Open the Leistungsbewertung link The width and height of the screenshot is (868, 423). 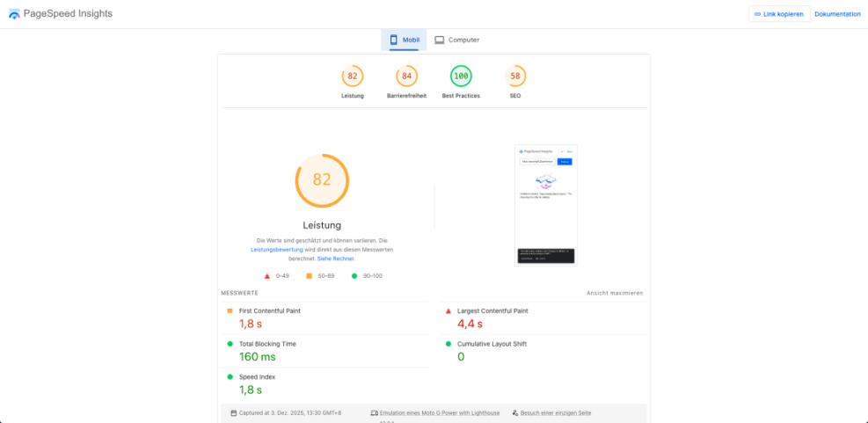(x=277, y=250)
